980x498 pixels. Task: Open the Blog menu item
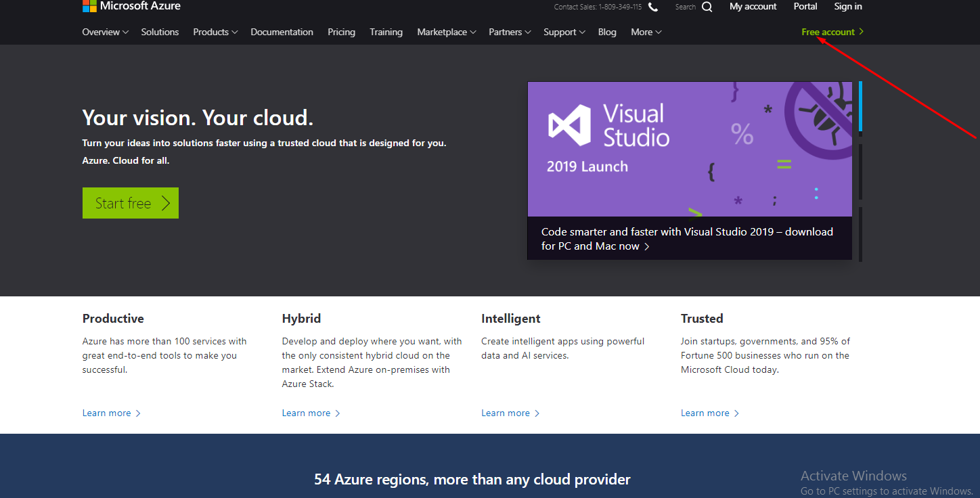[x=607, y=32]
